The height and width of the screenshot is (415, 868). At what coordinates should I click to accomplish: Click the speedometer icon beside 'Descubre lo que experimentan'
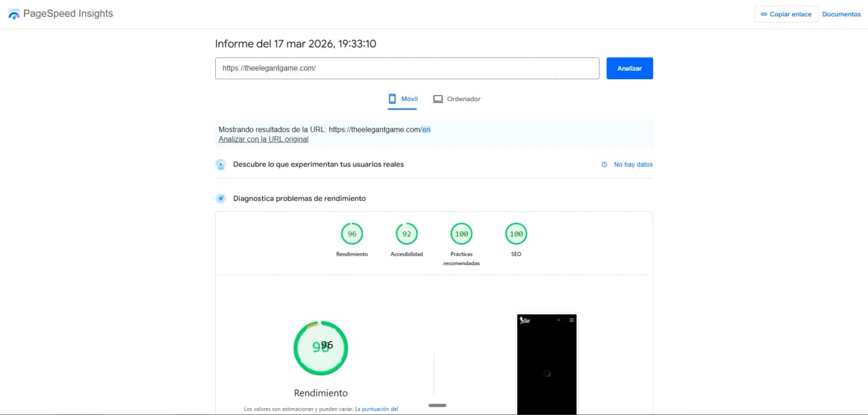click(221, 164)
